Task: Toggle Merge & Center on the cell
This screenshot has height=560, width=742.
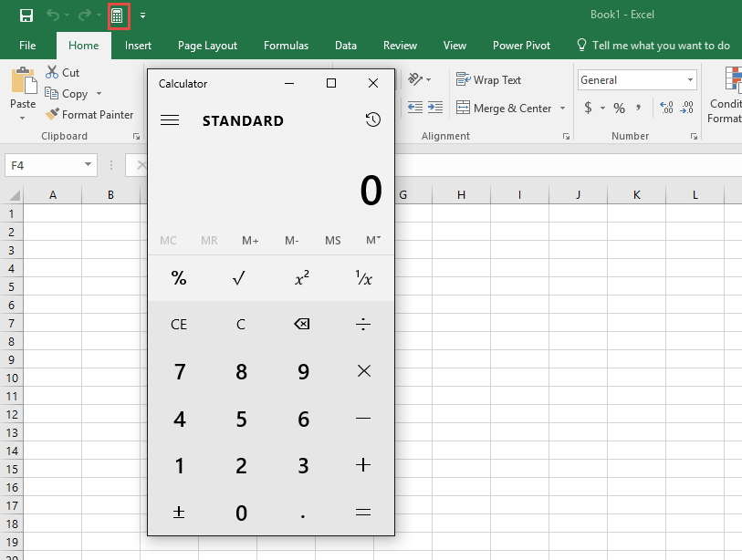Action: pyautogui.click(x=504, y=108)
